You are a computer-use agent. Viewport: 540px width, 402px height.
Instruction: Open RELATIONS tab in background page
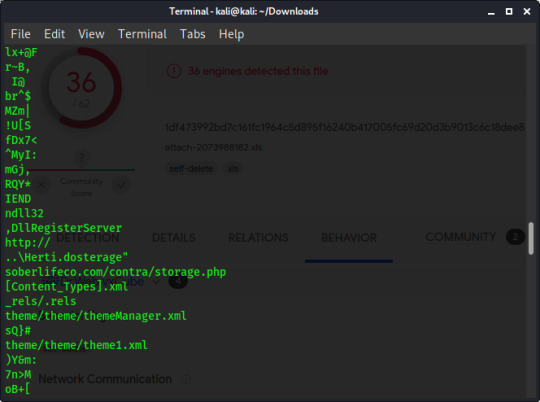(258, 238)
